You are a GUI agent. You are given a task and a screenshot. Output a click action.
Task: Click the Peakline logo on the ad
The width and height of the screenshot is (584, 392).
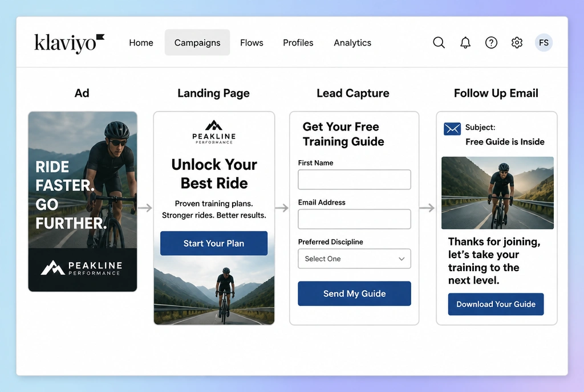click(82, 268)
